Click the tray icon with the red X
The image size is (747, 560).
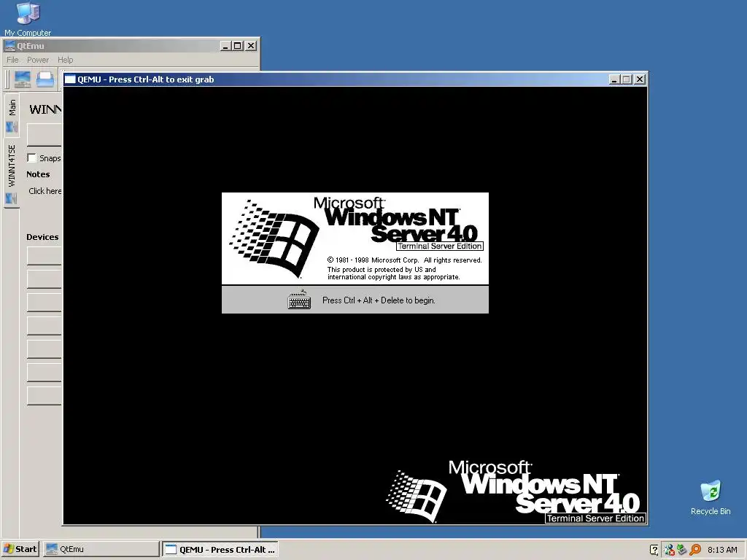(x=669, y=550)
